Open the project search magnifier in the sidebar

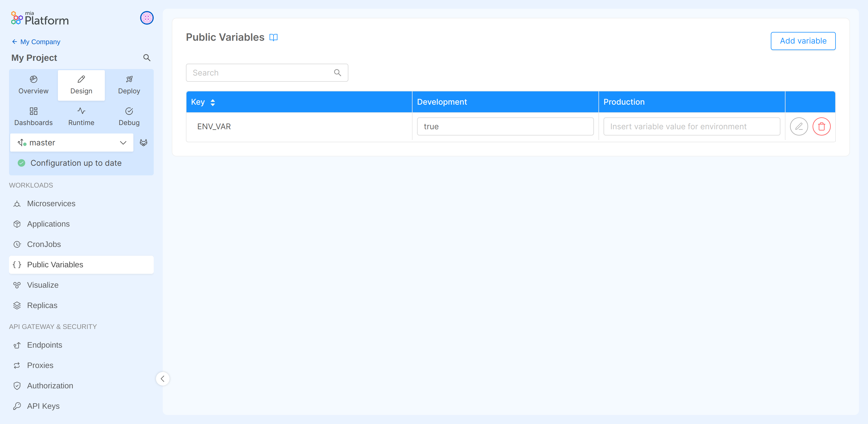(147, 57)
